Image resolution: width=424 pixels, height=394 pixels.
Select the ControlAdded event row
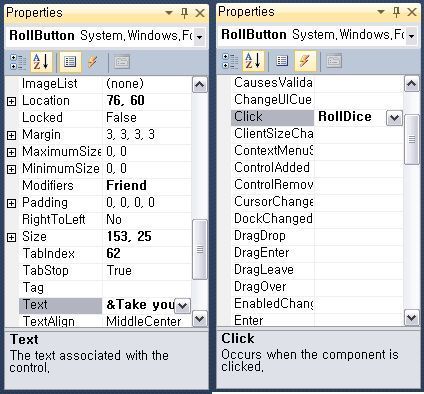point(317,168)
